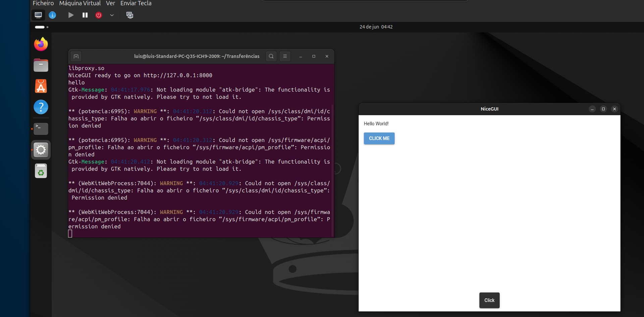Open Settings gear icon in dock
This screenshot has height=317, width=644.
41,150
